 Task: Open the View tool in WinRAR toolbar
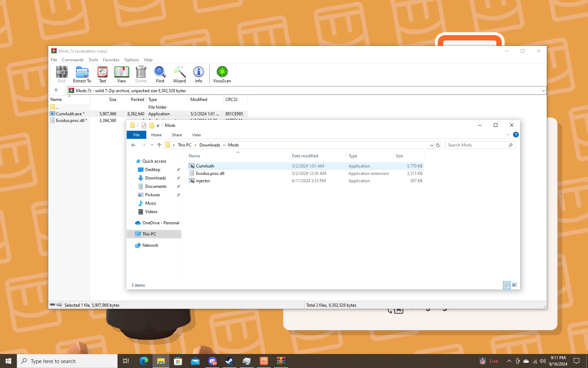[121, 74]
